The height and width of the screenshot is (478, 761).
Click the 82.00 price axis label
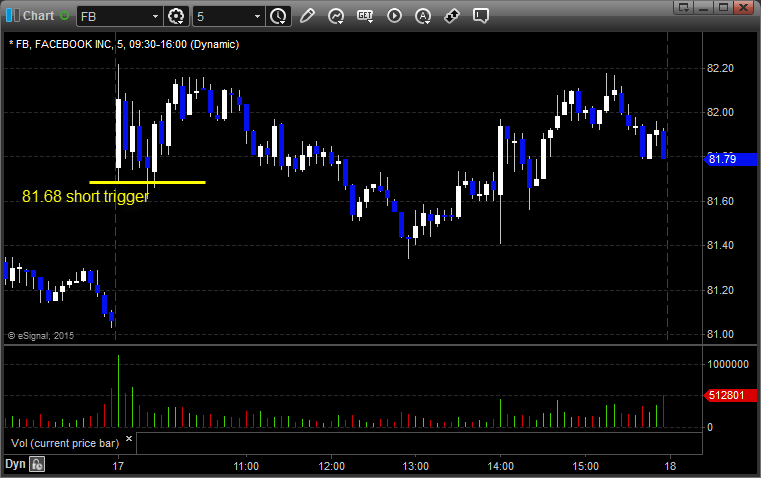(720, 113)
